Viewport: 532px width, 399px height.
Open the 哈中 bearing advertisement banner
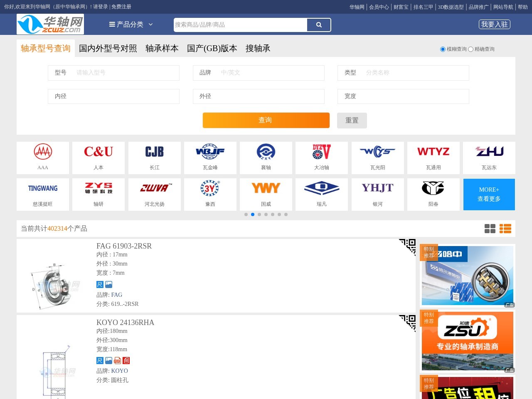[468, 276]
